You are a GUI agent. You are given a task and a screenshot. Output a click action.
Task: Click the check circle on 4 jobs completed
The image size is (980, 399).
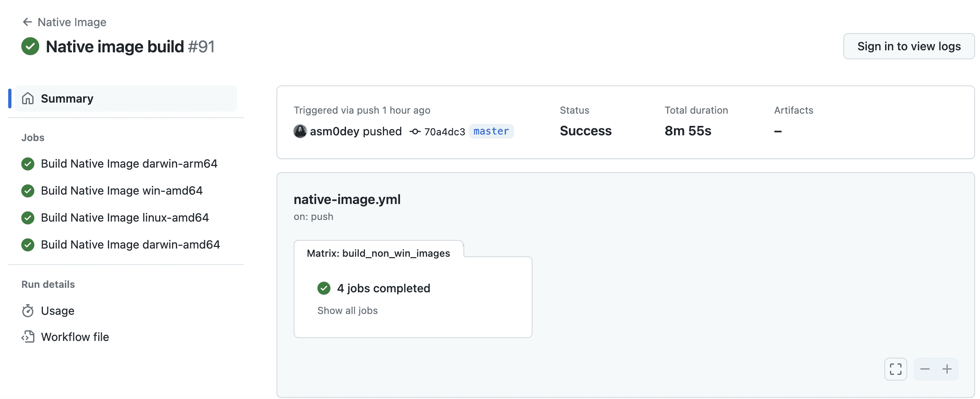pyautogui.click(x=324, y=288)
